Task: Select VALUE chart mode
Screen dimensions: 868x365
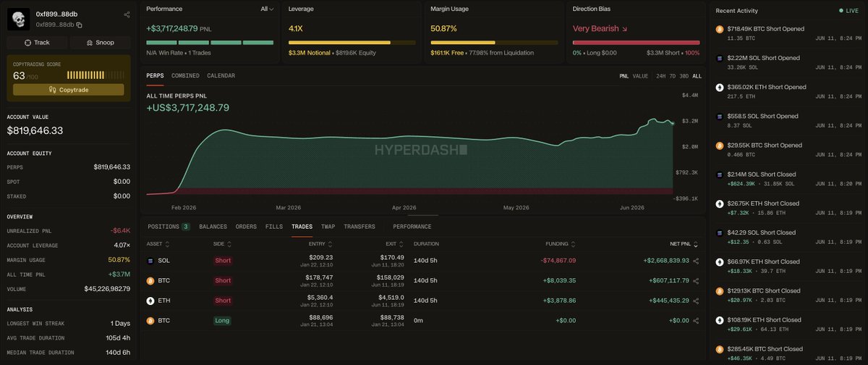Action: [x=640, y=76]
